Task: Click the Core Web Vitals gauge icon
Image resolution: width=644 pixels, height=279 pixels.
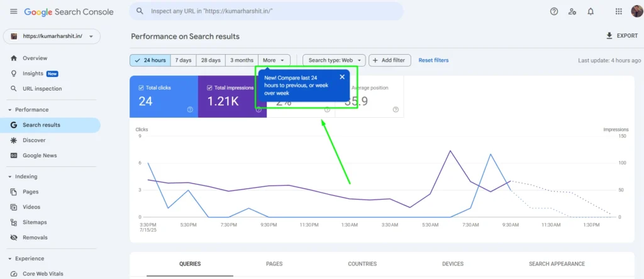Action: click(x=14, y=274)
